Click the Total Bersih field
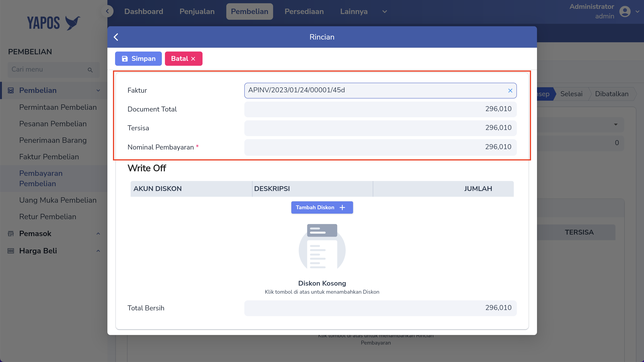The height and width of the screenshot is (362, 644). point(380,308)
